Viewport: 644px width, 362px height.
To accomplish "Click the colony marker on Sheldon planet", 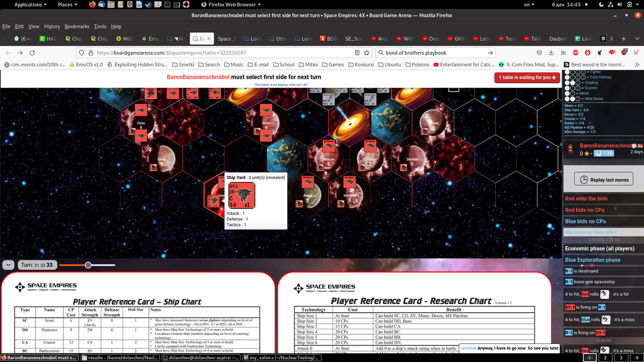I will 404,167.
